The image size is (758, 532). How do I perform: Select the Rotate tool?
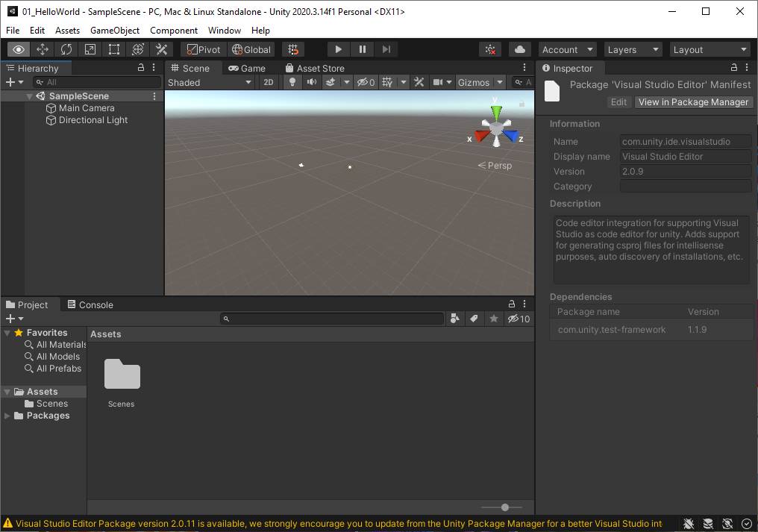(66, 49)
